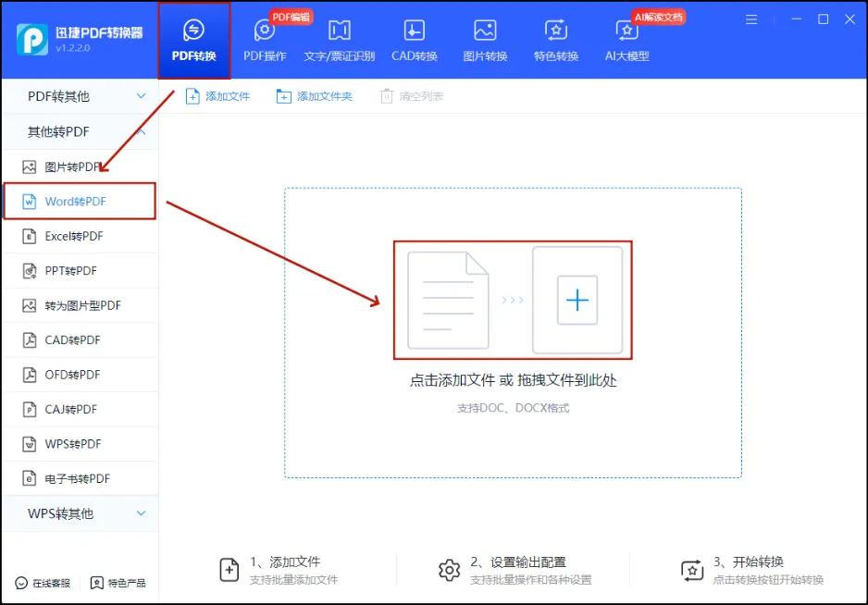
Task: Click the step 1 添加文件 icon
Action: (x=229, y=570)
